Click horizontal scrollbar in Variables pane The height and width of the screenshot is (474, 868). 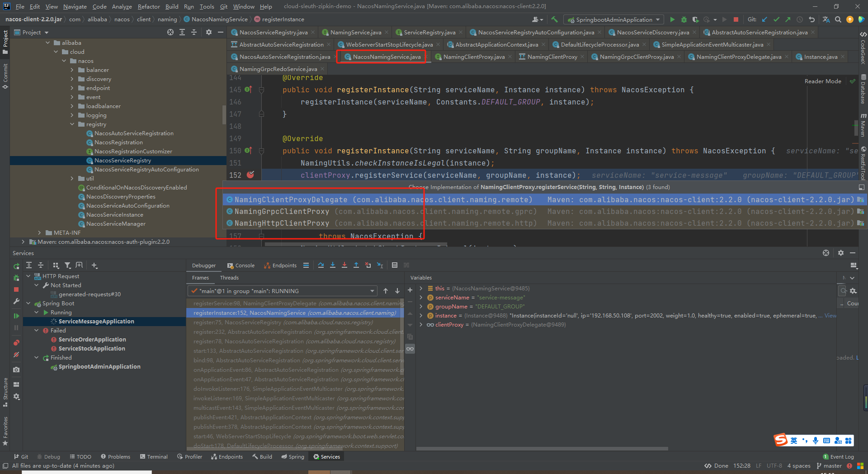click(542, 449)
